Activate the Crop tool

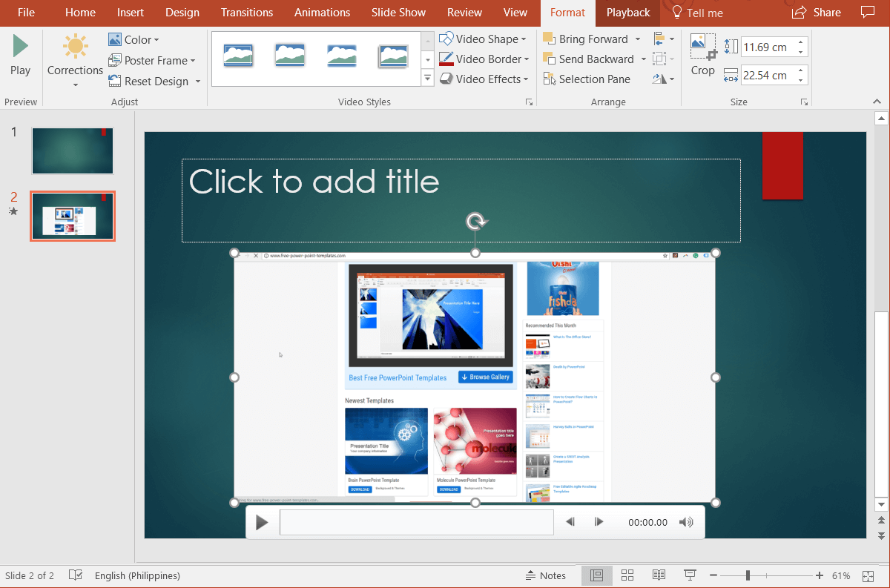[x=702, y=56]
